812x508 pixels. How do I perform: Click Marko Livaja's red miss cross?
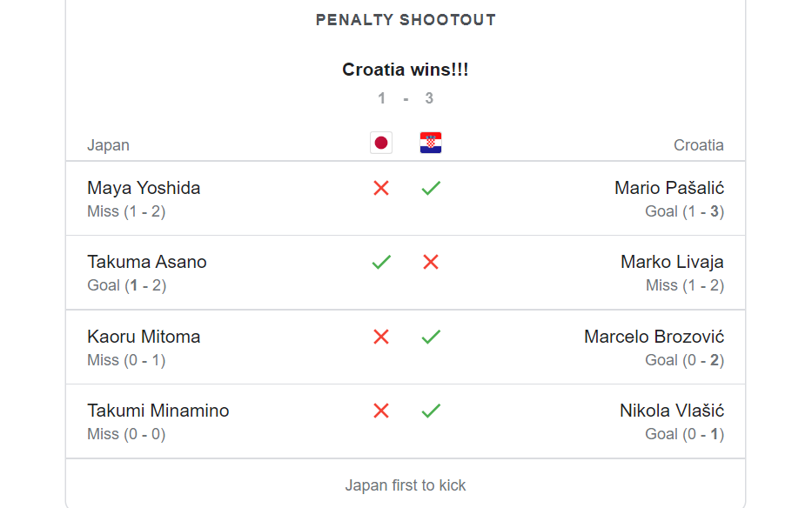click(431, 262)
